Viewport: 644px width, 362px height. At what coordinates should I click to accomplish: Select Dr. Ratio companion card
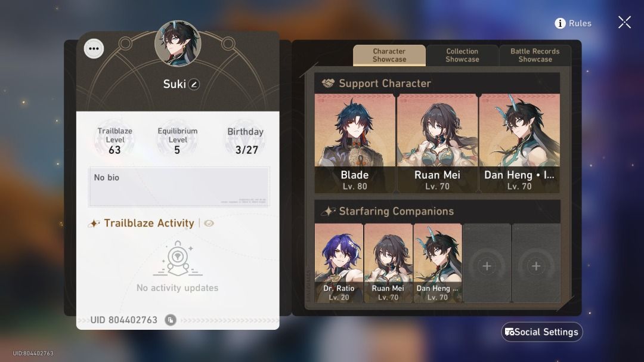point(339,264)
